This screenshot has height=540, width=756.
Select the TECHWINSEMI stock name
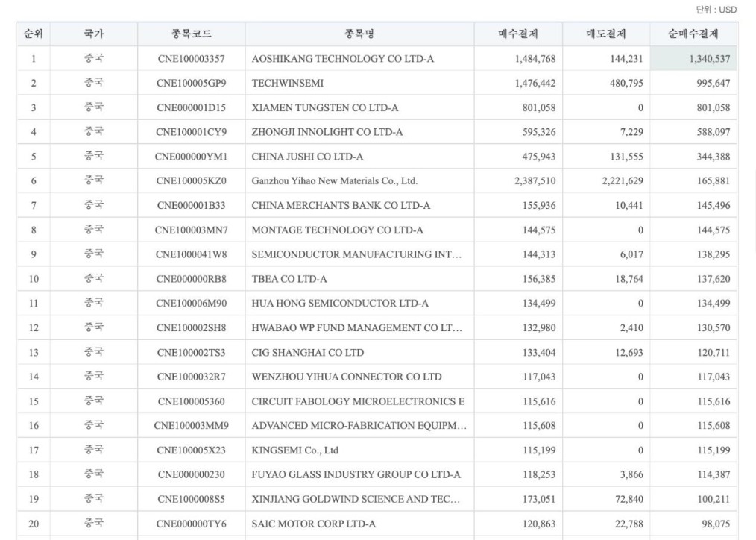[x=288, y=83]
